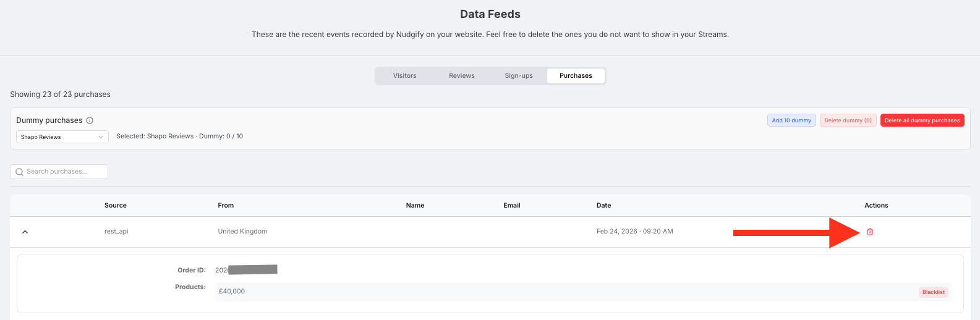
Task: Blacklist the £40,000 product
Action: point(933,292)
